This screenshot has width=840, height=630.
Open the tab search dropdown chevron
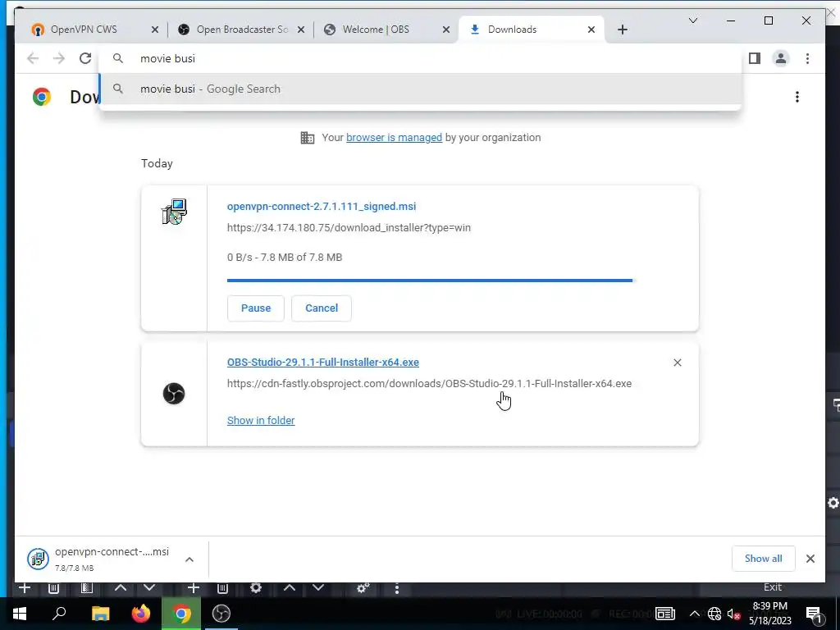click(692, 21)
